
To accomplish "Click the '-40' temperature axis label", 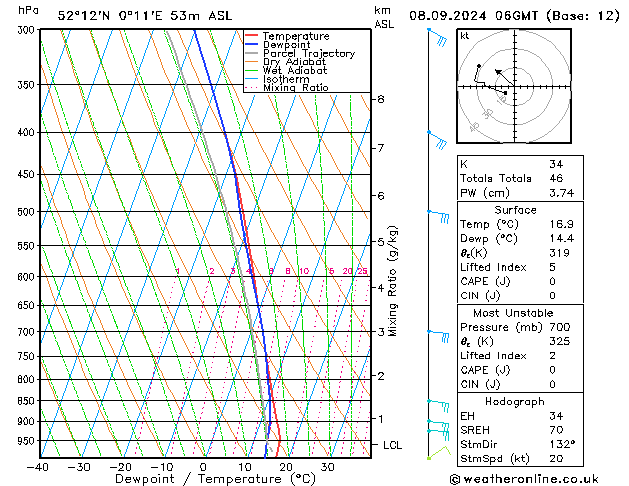I will click(x=37, y=467).
